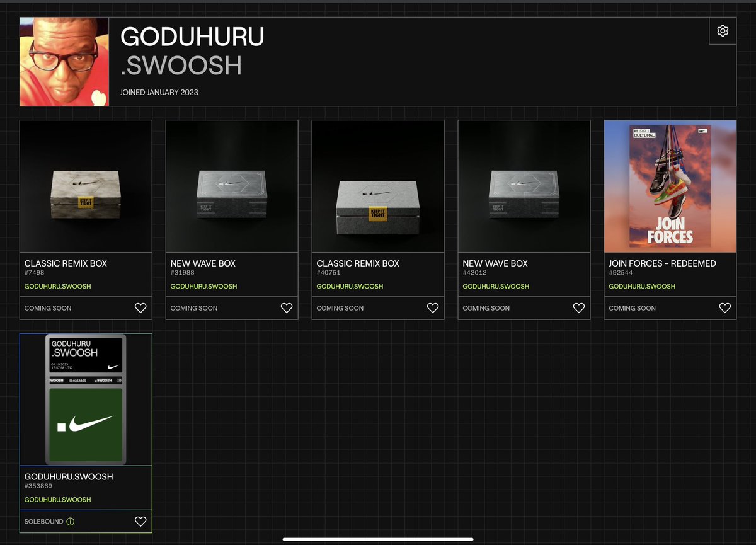Select Classic Remix Box title above #7498
Image resolution: width=756 pixels, height=545 pixels.
click(66, 263)
